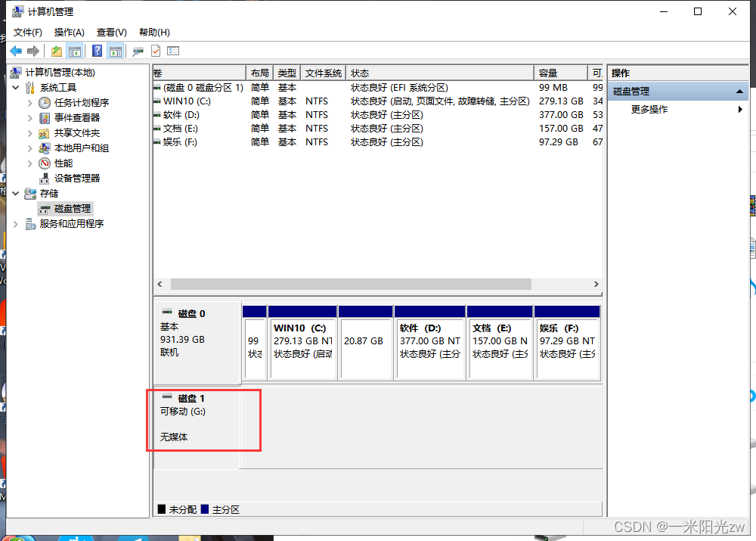Select the 娱乐 (F:) partition block on Disk 0

(x=567, y=343)
